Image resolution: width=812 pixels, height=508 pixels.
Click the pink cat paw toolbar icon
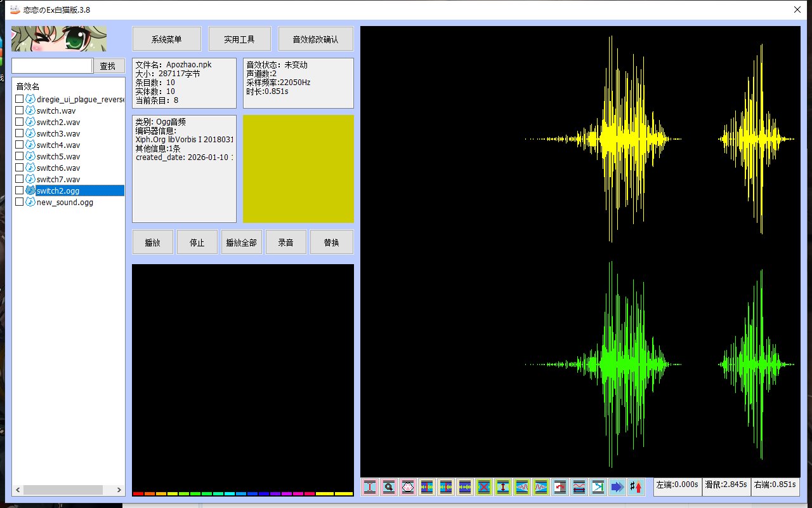(x=408, y=487)
